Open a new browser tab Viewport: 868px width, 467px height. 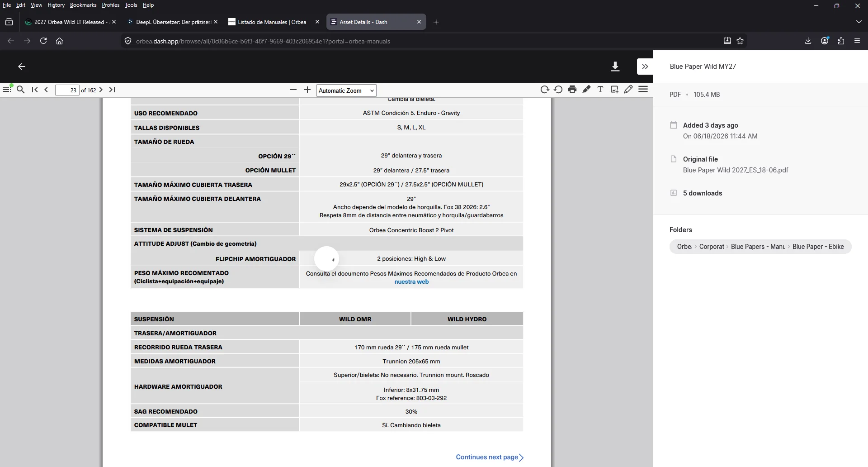436,22
